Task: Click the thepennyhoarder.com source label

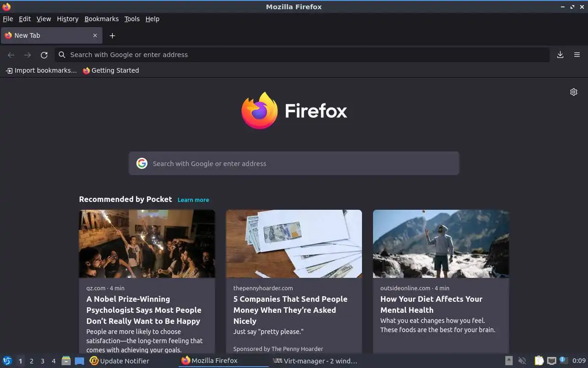Action: [x=263, y=288]
